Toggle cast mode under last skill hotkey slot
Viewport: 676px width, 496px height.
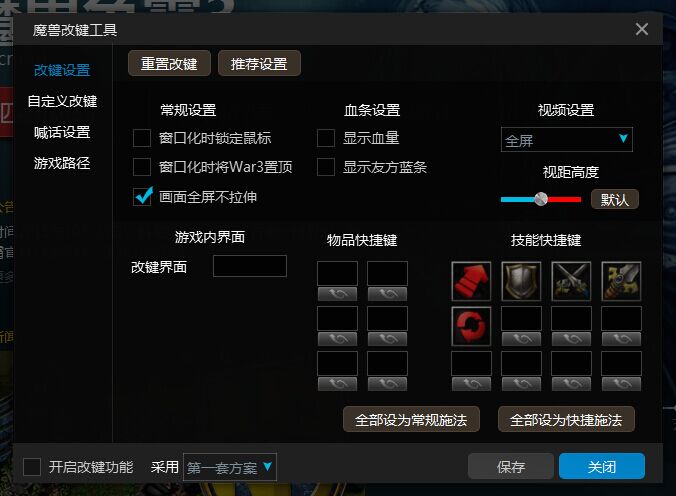(x=621, y=384)
